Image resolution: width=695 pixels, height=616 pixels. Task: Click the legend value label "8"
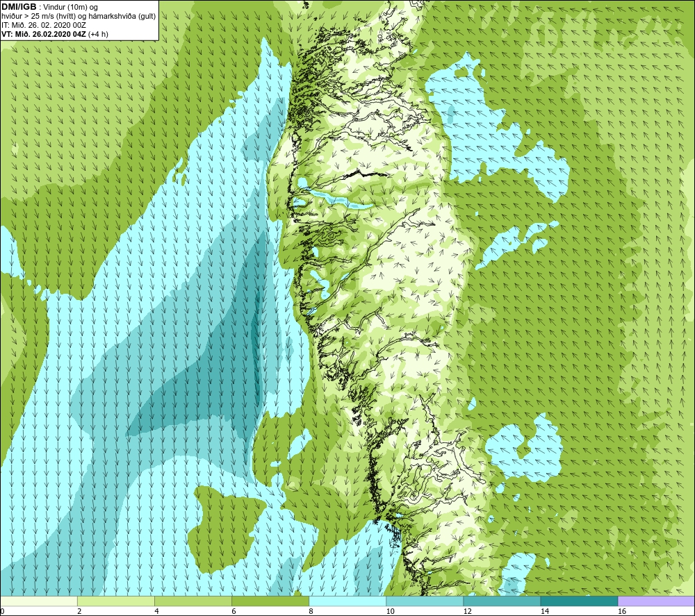click(x=311, y=611)
